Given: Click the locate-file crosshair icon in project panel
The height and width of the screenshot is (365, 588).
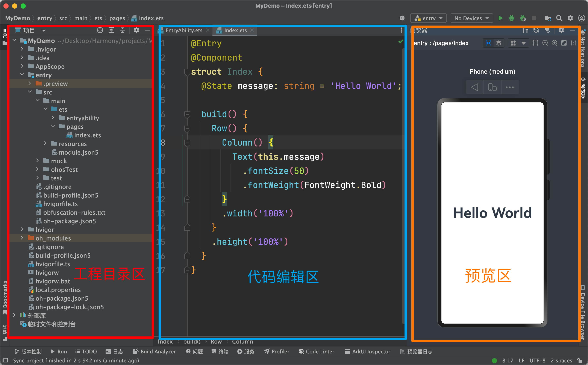Looking at the screenshot, I should [x=100, y=30].
